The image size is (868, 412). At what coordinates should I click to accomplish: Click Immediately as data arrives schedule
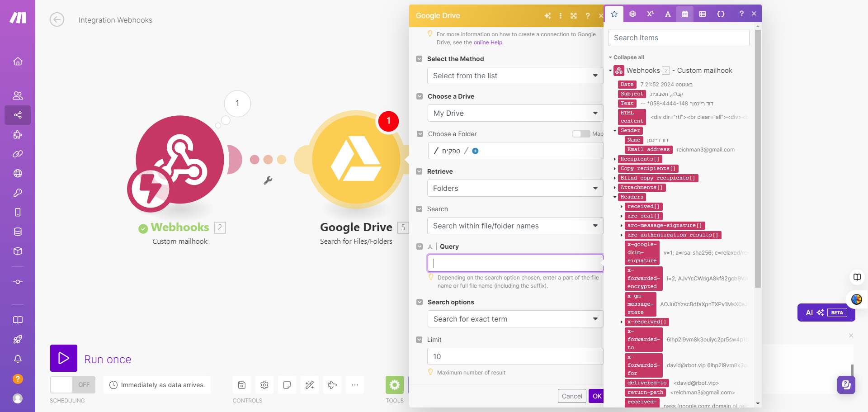(x=157, y=385)
